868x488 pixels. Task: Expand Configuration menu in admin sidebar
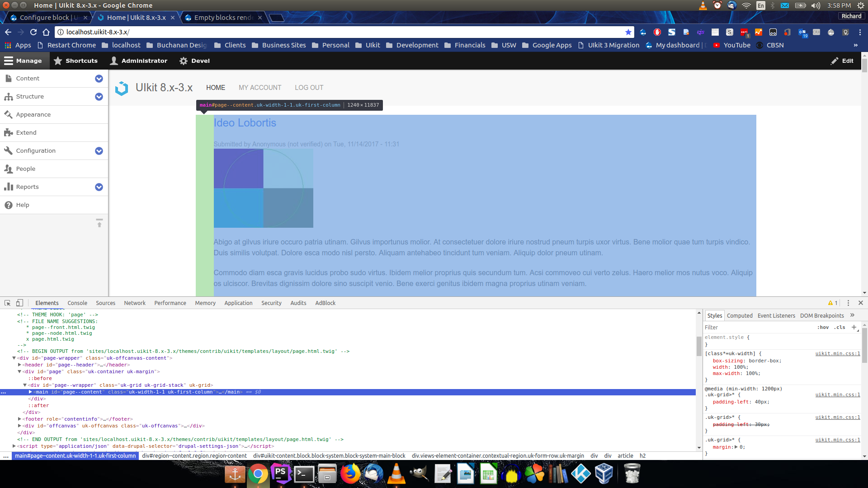[99, 151]
